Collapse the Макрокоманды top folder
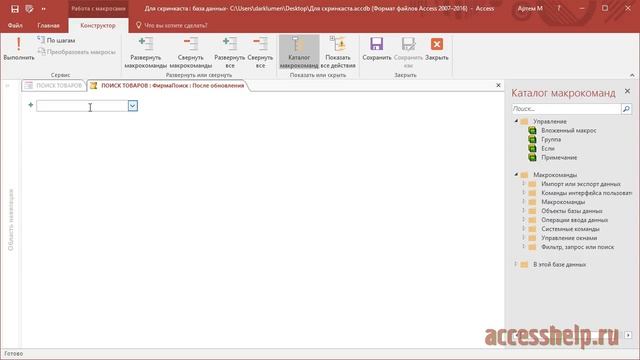This screenshot has height=360, width=640. 516,174
